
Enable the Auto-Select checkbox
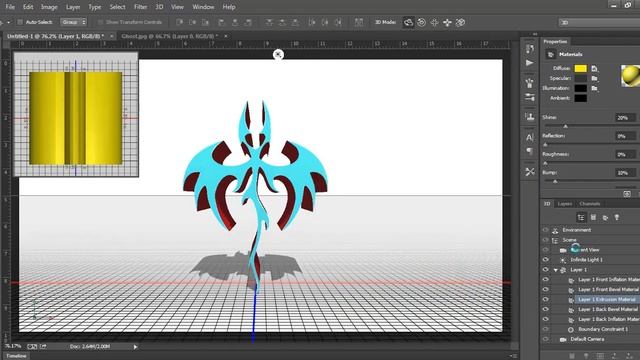(20, 22)
